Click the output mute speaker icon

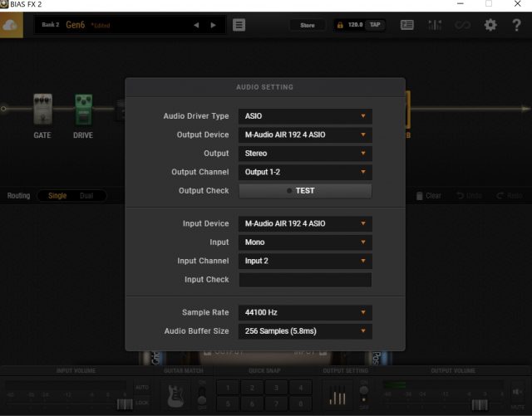517,392
